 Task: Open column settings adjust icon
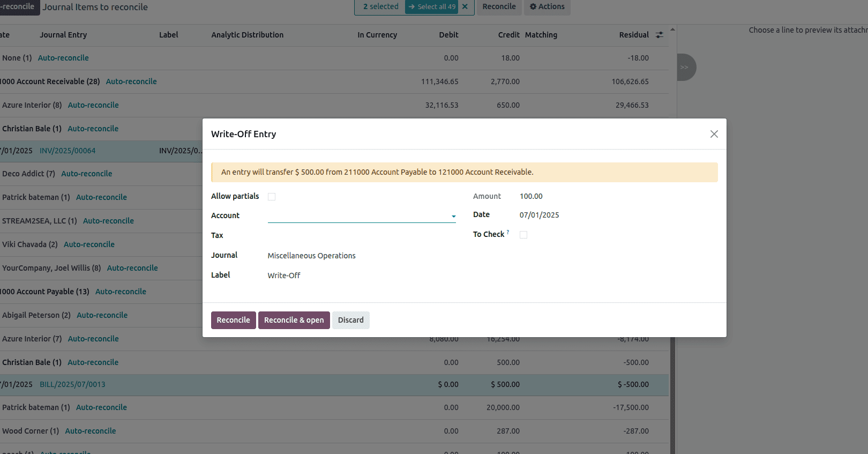pos(659,35)
